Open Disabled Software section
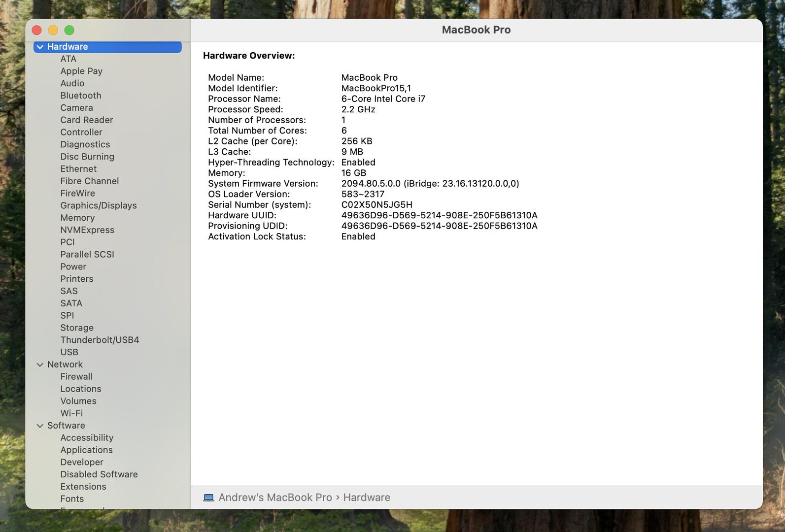 pyautogui.click(x=99, y=474)
